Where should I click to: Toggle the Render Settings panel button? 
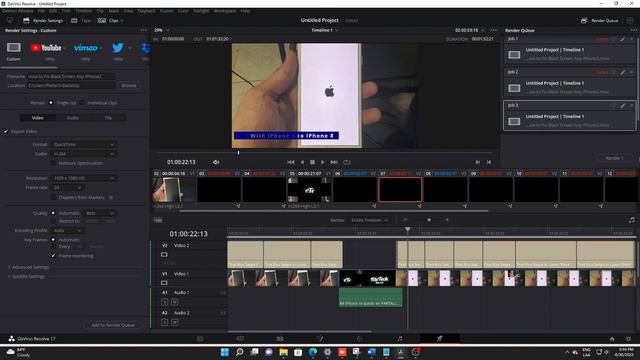(43, 20)
